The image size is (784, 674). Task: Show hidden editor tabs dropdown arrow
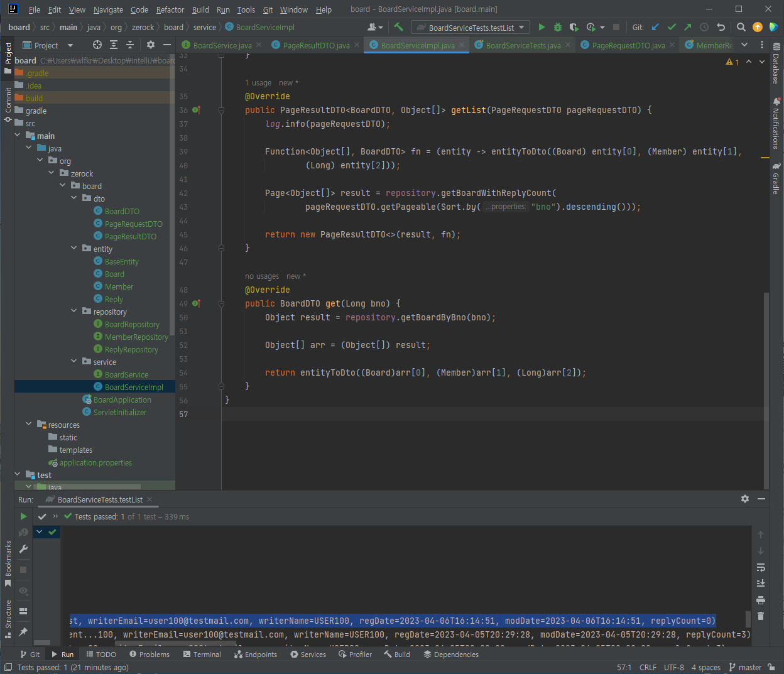[744, 45]
